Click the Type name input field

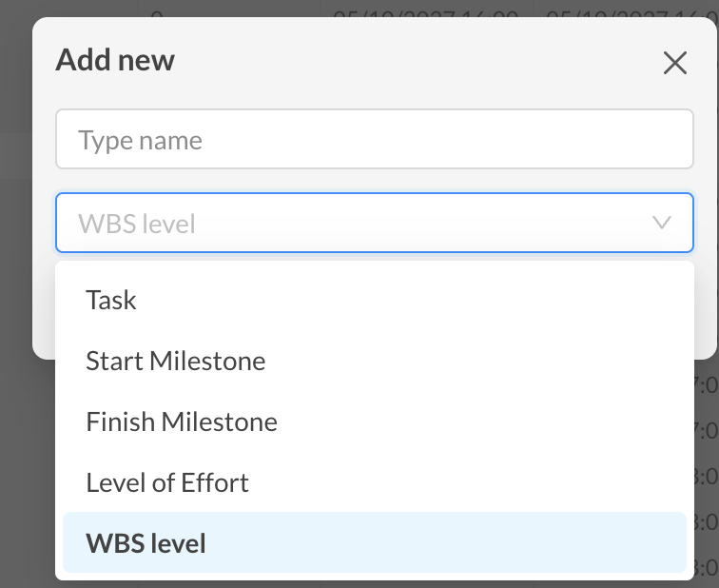[374, 139]
